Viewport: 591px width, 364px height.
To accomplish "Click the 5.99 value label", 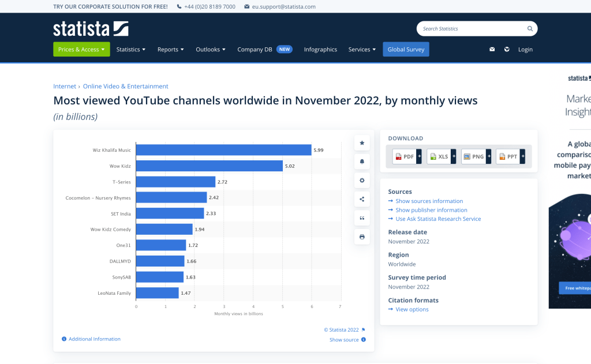I will 319,150.
